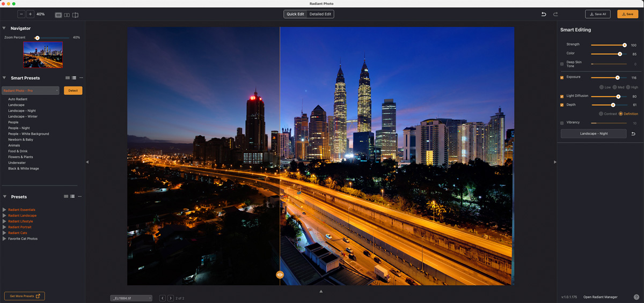644x303 pixels.
Task: Enable the Deep Skin Tone checkbox
Action: (562, 64)
